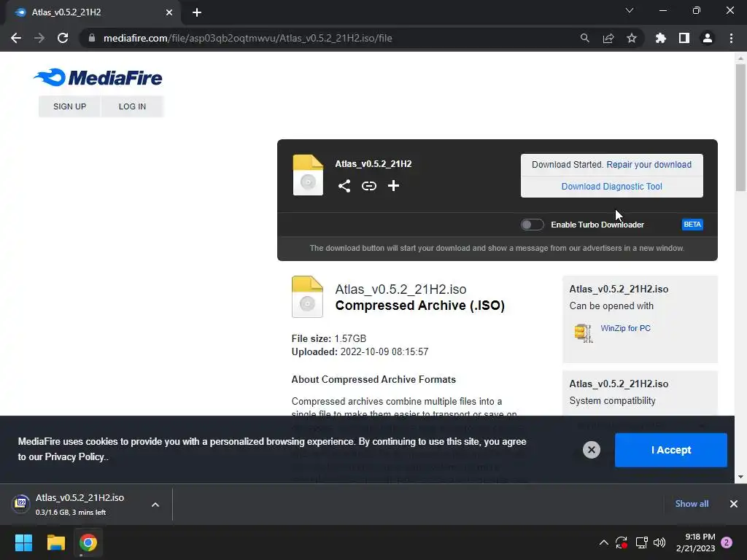Open File Explorer from taskbar
This screenshot has width=747, height=560.
55,542
